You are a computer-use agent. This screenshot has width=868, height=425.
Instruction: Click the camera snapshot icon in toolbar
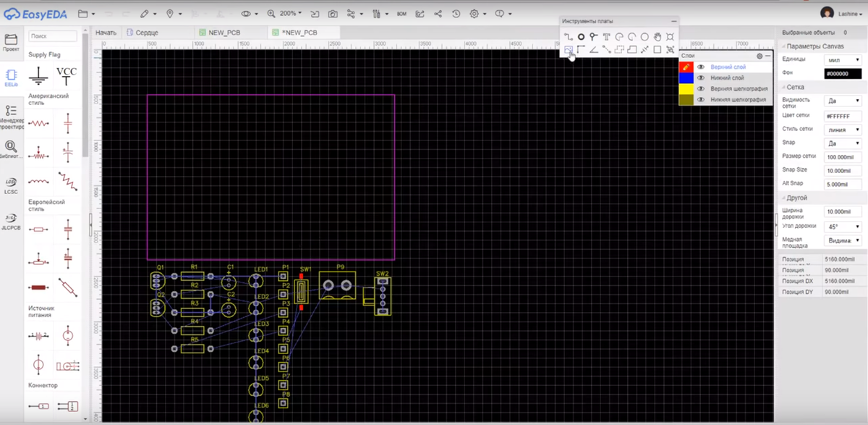[x=332, y=14]
